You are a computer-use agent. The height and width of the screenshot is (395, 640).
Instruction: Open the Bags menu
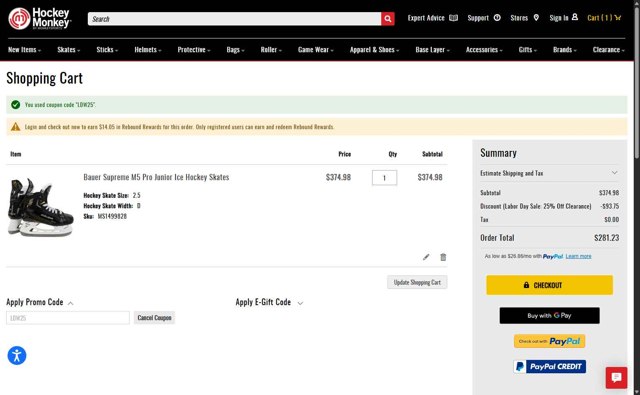(x=236, y=50)
